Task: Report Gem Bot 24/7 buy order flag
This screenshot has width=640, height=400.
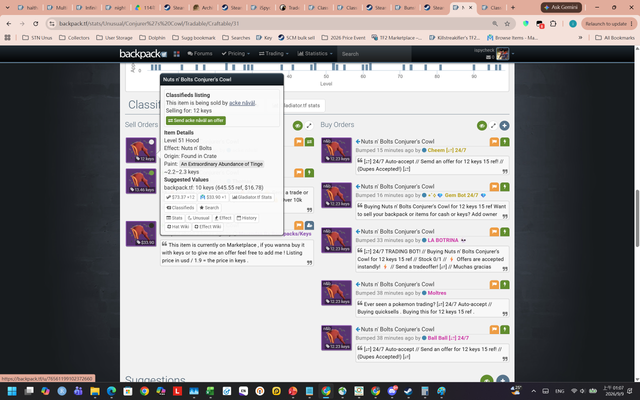Action: tap(494, 187)
